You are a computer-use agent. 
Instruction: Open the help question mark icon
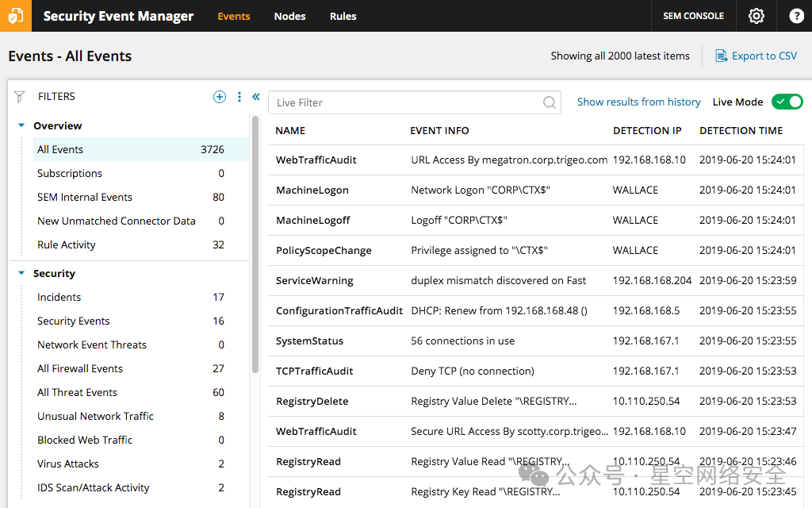click(796, 16)
